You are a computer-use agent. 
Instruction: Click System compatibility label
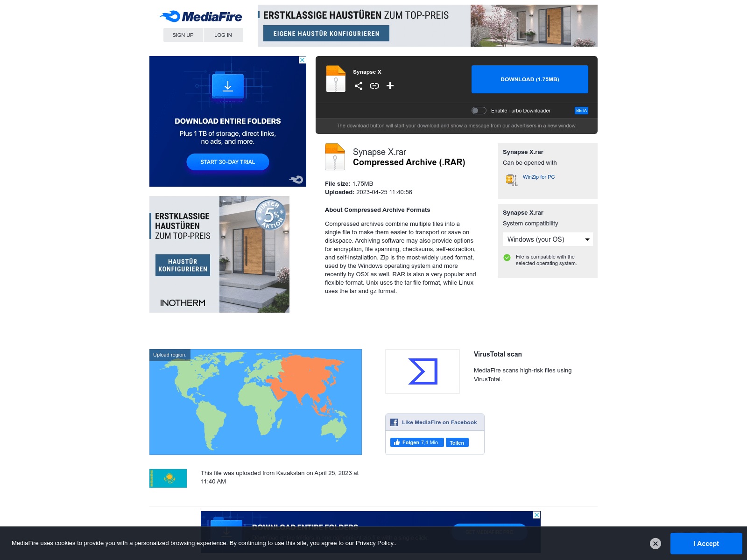click(x=530, y=224)
